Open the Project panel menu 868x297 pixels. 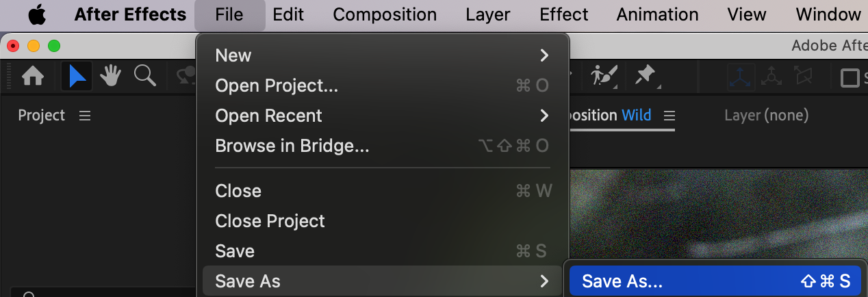point(85,116)
